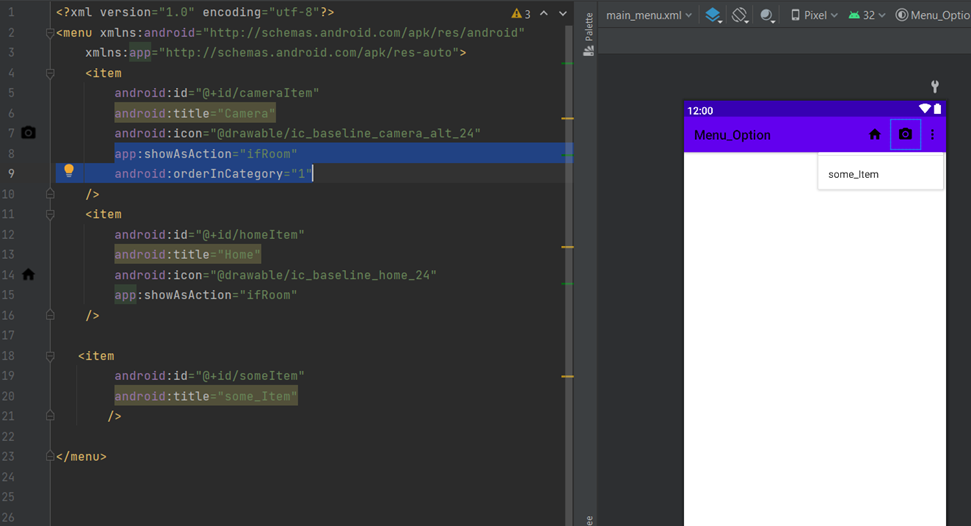The width and height of the screenshot is (971, 526).
Task: Click the yellow lightbulb quick-fix icon
Action: (x=69, y=171)
